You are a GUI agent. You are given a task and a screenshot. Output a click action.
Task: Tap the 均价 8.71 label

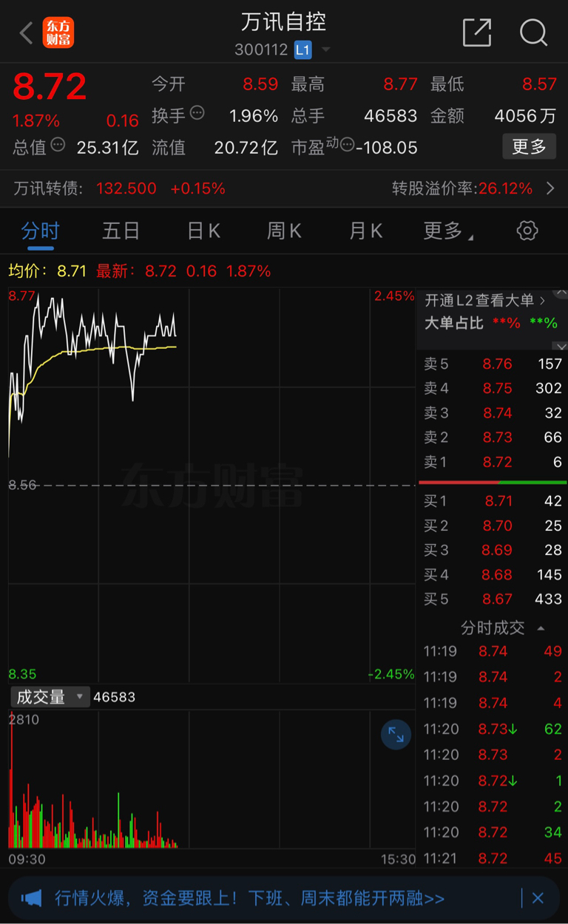tap(47, 271)
